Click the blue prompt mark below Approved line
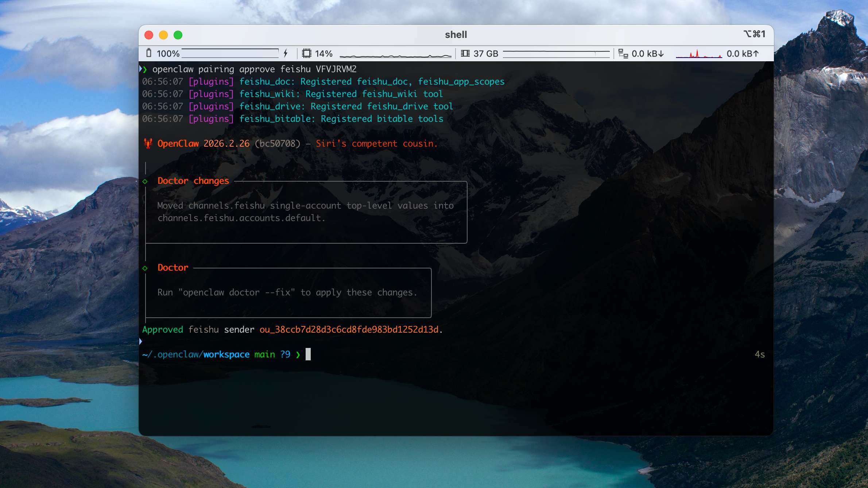The height and width of the screenshot is (488, 868). pyautogui.click(x=141, y=341)
